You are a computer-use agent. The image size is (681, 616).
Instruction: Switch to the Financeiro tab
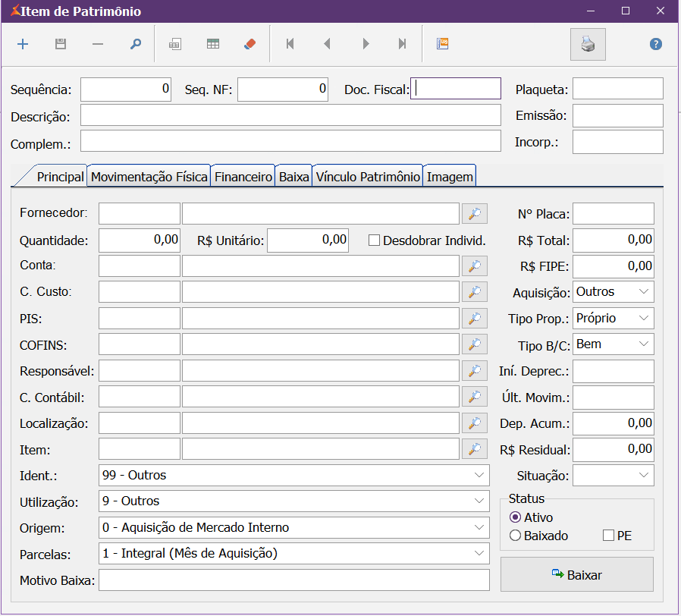(243, 177)
